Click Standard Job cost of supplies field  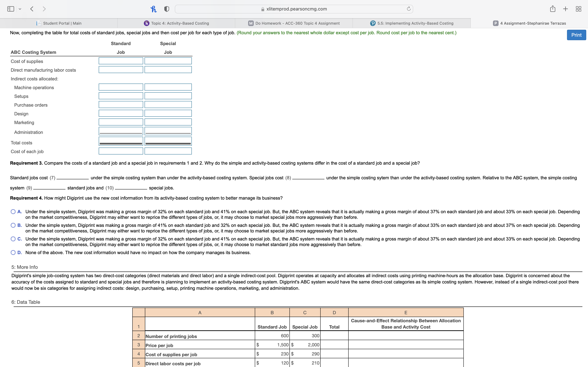(x=121, y=61)
